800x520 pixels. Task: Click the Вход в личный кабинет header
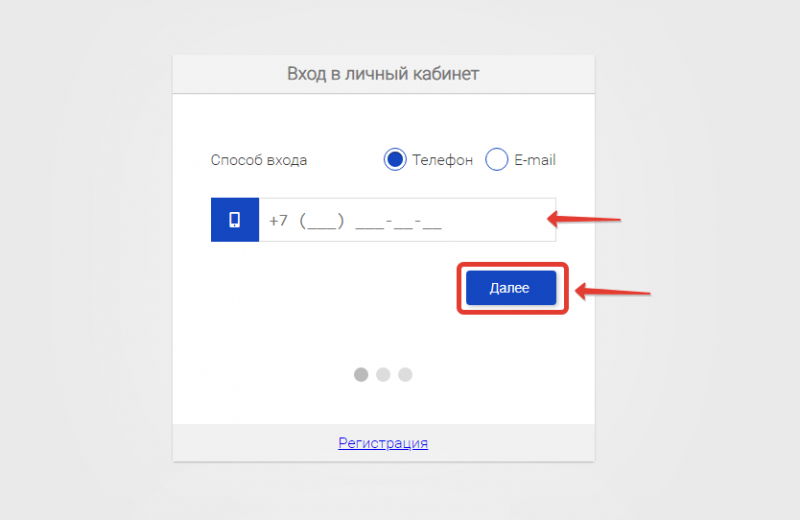[x=383, y=73]
